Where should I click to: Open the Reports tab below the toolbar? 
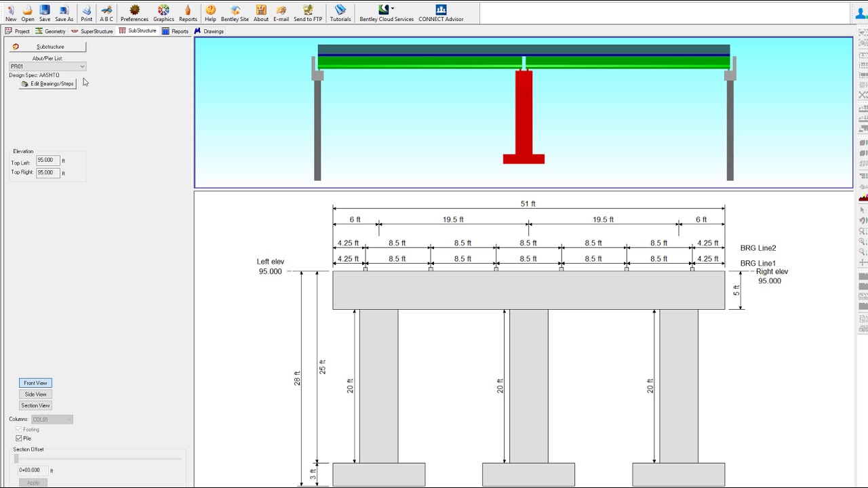tap(175, 31)
